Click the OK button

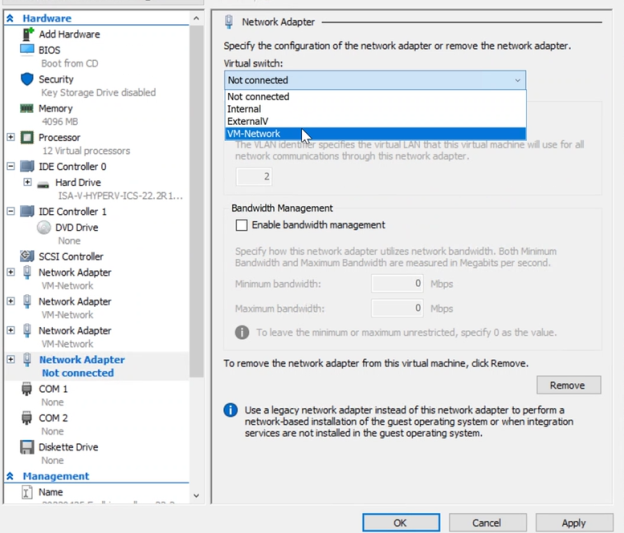pos(401,523)
